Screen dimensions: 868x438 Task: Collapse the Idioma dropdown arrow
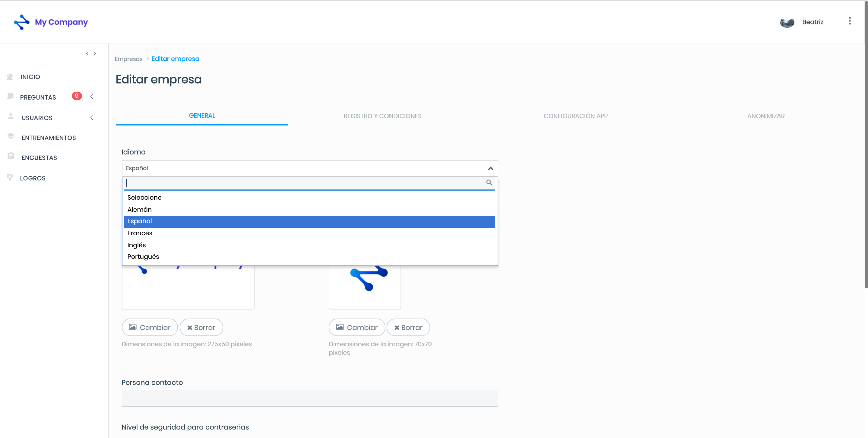click(x=490, y=168)
